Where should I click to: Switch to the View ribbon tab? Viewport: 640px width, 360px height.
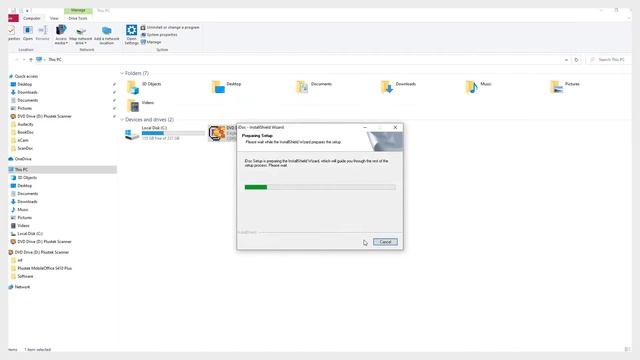point(54,18)
